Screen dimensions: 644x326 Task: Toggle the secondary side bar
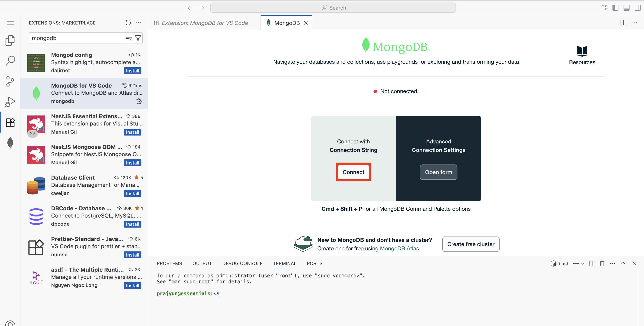tap(637, 8)
